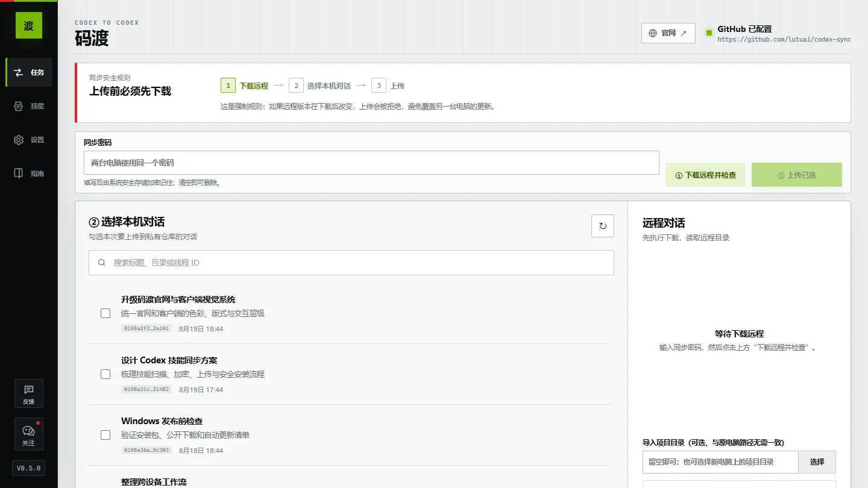Focus the 导入项目目录 path input
The width and height of the screenshot is (868, 488).
[720, 462]
